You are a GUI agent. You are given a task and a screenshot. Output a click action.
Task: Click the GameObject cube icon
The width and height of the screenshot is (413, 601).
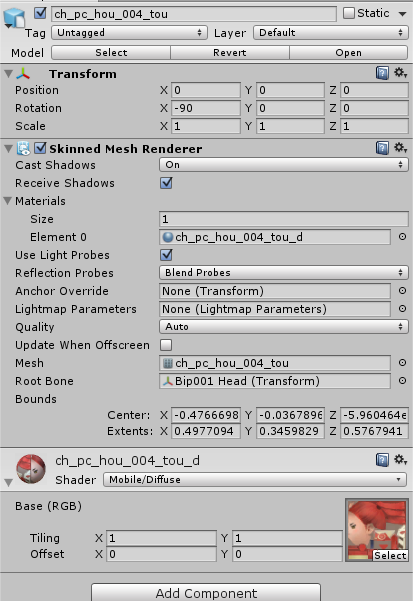click(x=14, y=17)
